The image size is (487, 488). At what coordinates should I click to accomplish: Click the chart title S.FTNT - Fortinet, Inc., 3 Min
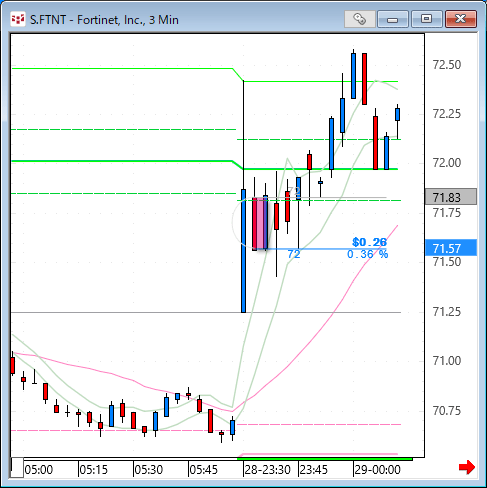pos(104,20)
